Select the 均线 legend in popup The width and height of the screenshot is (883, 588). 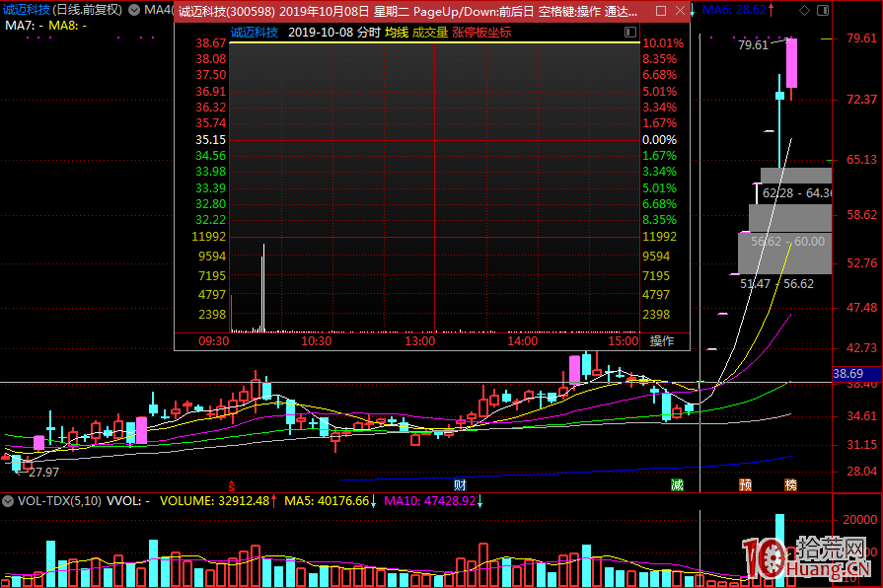pos(397,33)
